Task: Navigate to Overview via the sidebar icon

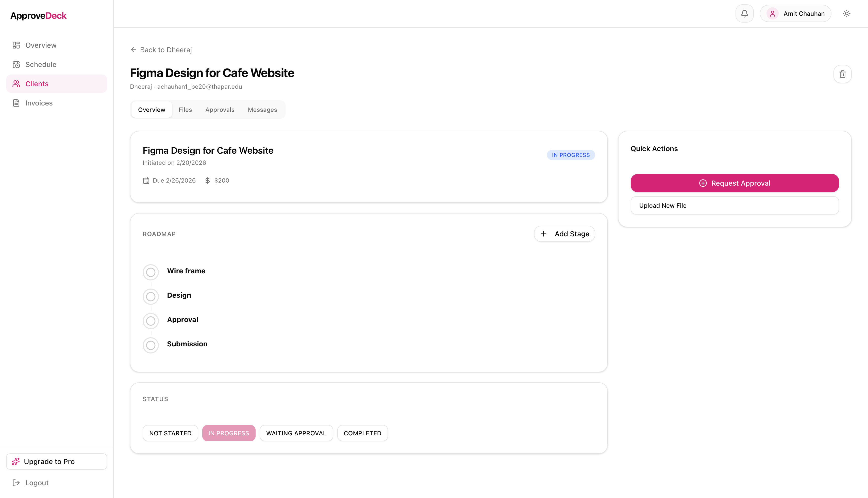Action: 16,45
